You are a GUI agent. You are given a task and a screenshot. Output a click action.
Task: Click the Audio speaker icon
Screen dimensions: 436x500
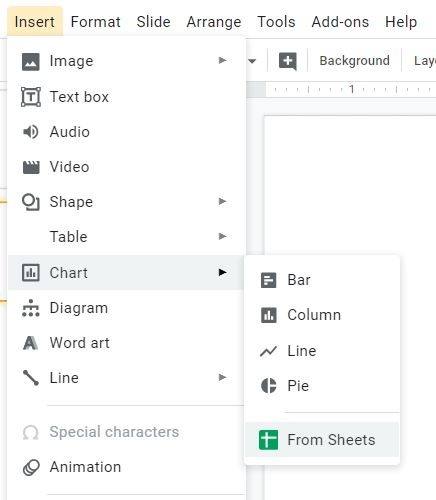click(x=31, y=132)
